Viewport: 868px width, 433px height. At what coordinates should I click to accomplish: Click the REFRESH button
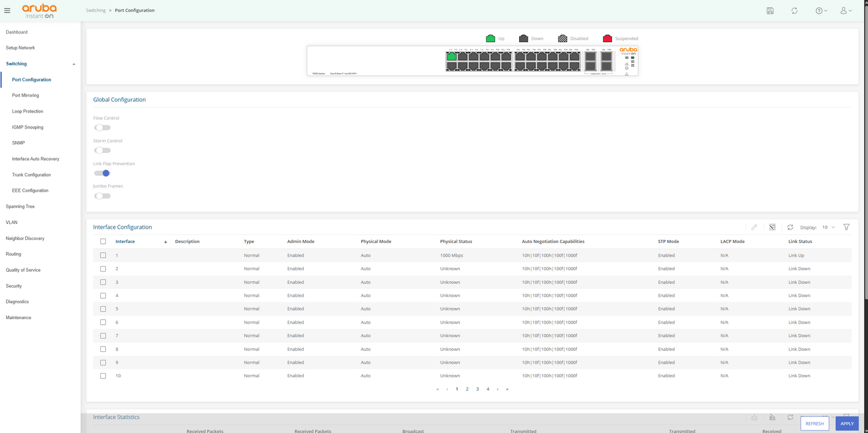point(814,423)
